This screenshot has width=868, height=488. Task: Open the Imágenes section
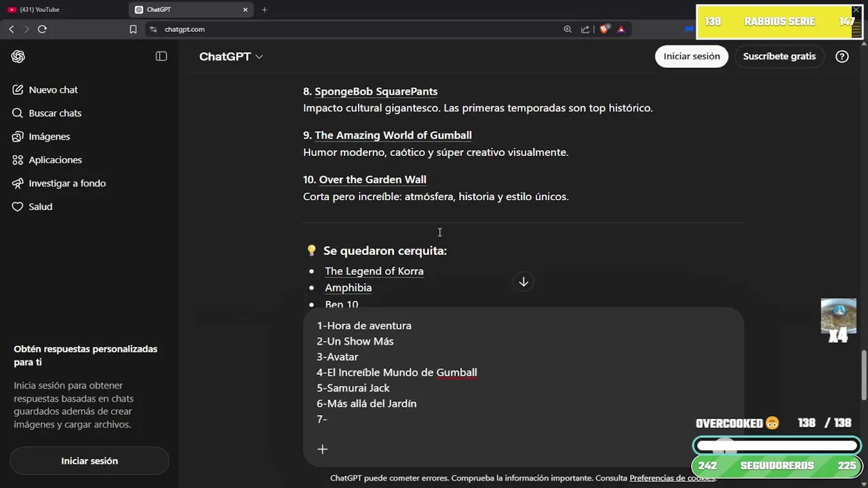[49, 136]
